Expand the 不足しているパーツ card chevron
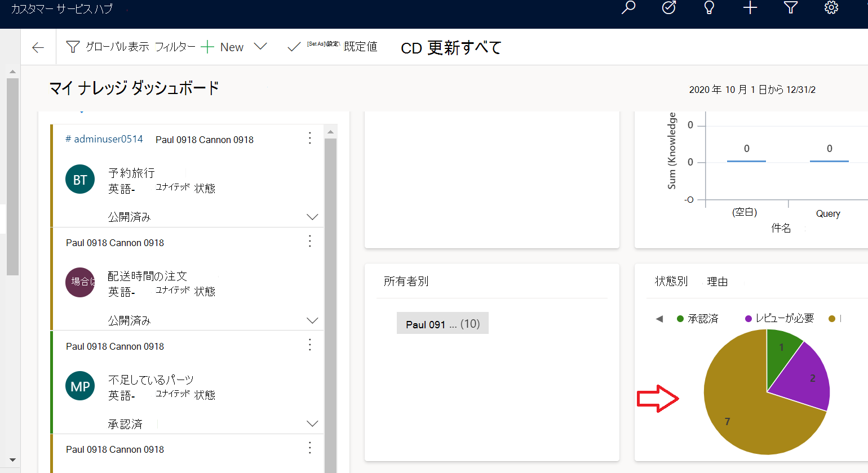This screenshot has width=868, height=473. (312, 423)
